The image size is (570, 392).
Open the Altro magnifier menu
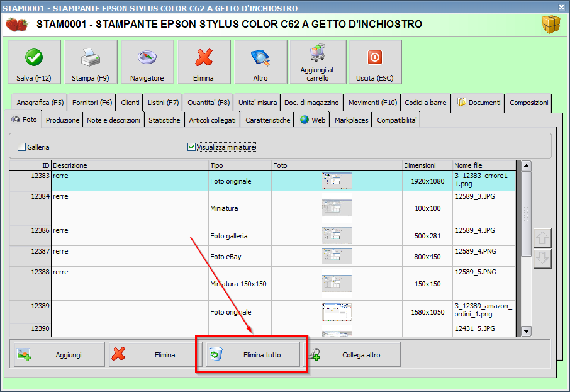[260, 62]
